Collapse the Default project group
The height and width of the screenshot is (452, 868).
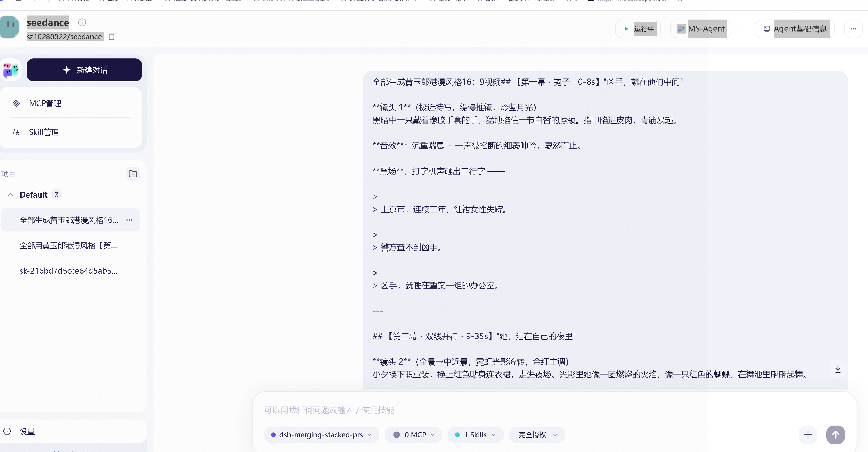pos(10,195)
